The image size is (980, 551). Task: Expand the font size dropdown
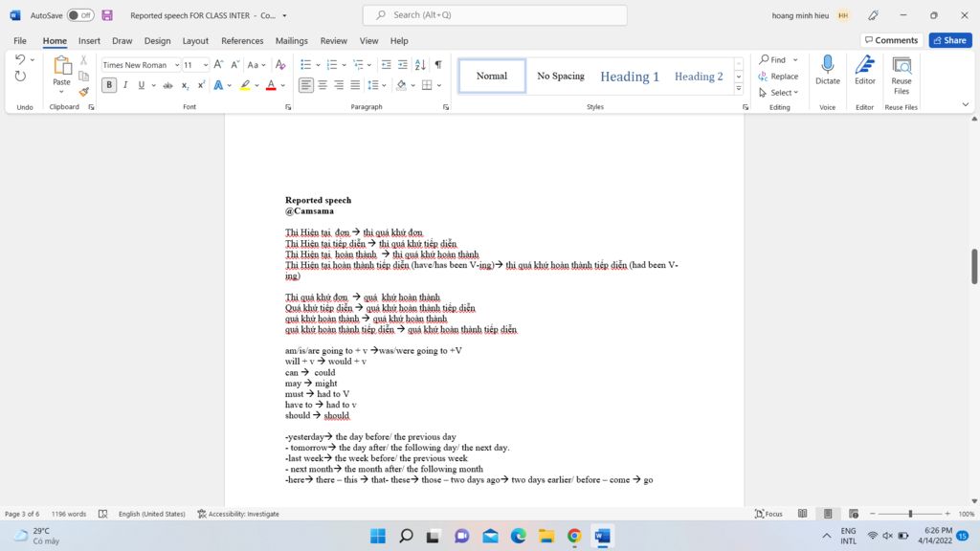(206, 65)
